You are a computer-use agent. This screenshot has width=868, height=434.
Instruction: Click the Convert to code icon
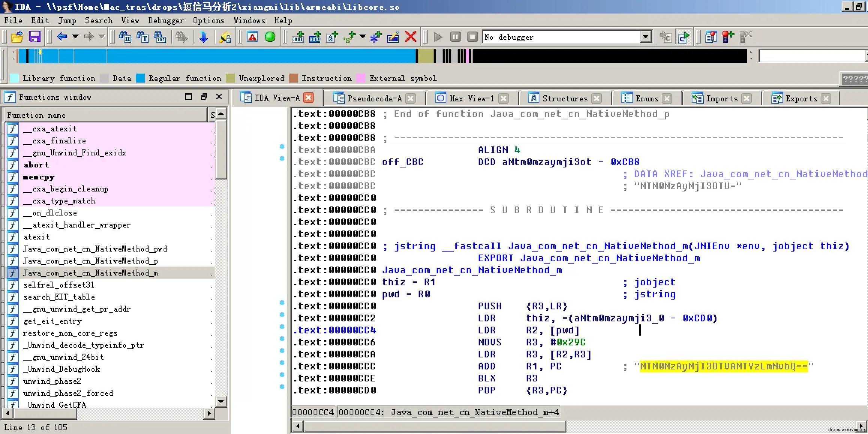pyautogui.click(x=297, y=37)
